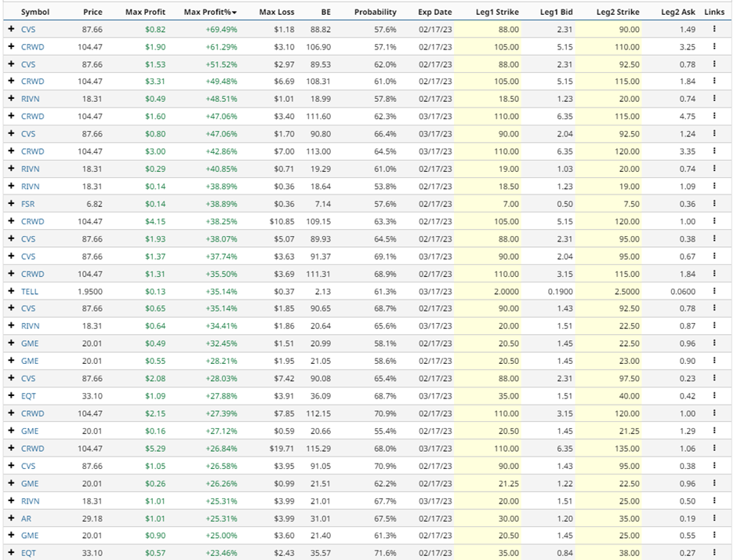Screen dimensions: 737x560
Task: Open links menu for CVS +69.49% row
Action: (x=714, y=29)
